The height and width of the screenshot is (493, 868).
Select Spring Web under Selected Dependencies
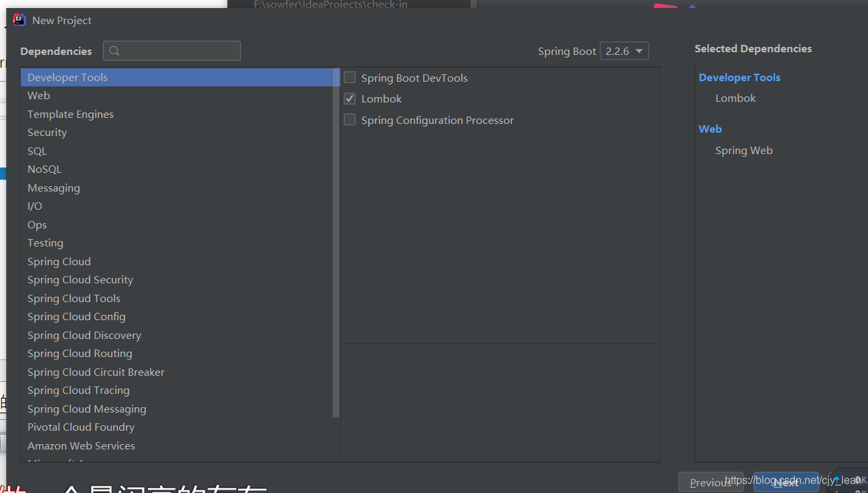click(x=744, y=150)
